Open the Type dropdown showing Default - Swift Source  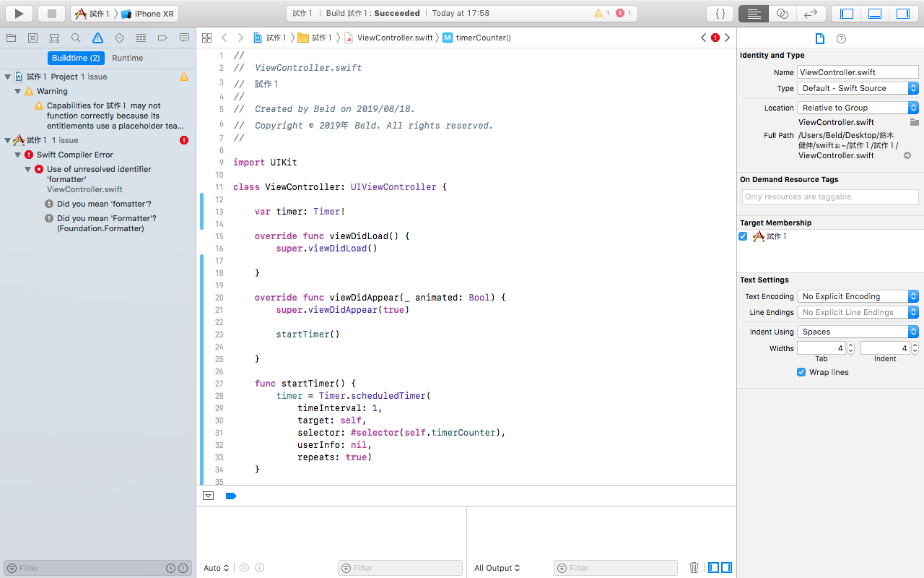pos(858,87)
